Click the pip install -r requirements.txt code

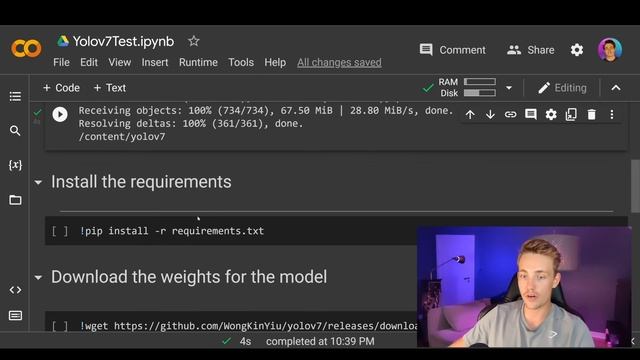[172, 231]
